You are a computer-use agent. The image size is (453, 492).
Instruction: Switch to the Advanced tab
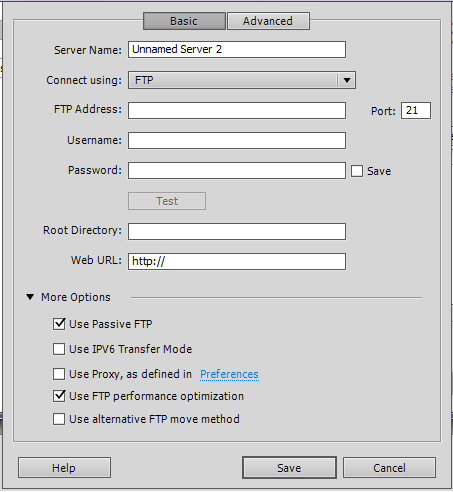[x=268, y=21]
